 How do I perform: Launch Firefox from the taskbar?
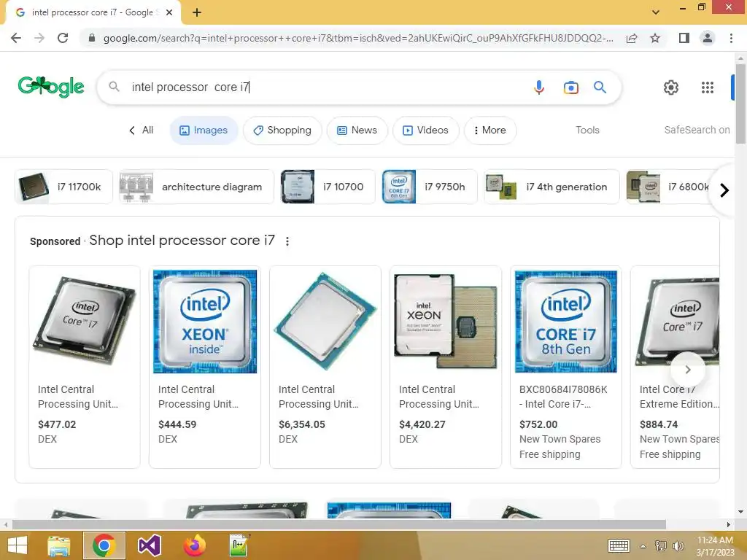tap(194, 545)
